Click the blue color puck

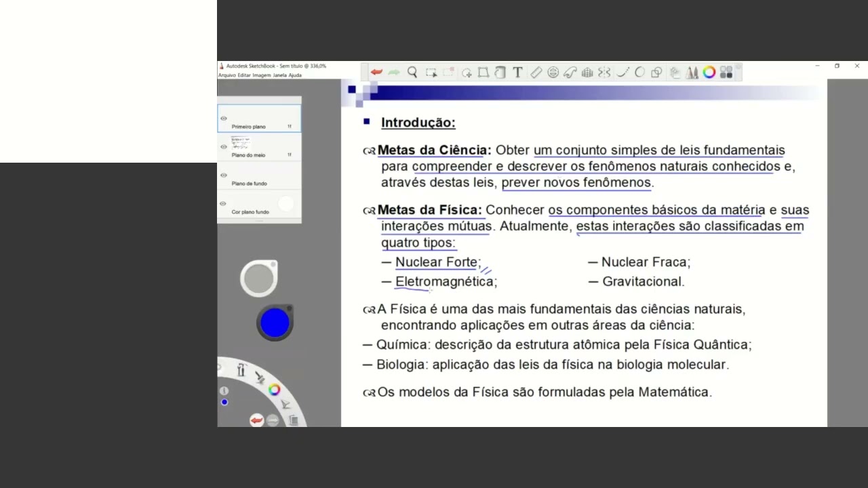[275, 323]
